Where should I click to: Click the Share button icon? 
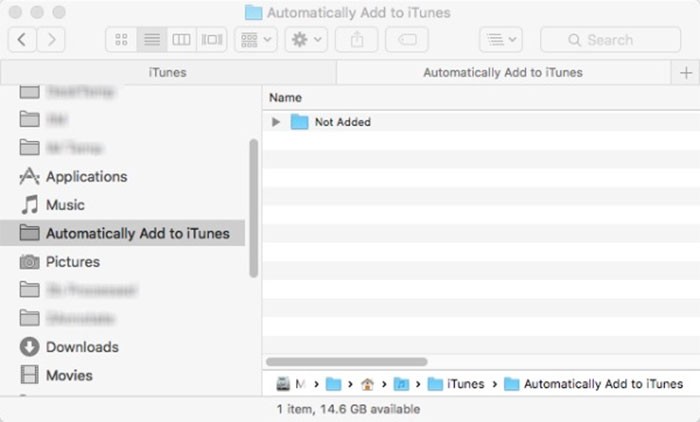(x=356, y=40)
